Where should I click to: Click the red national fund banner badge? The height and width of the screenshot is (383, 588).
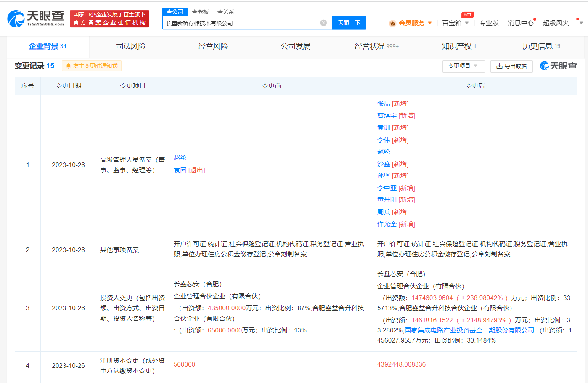point(109,19)
